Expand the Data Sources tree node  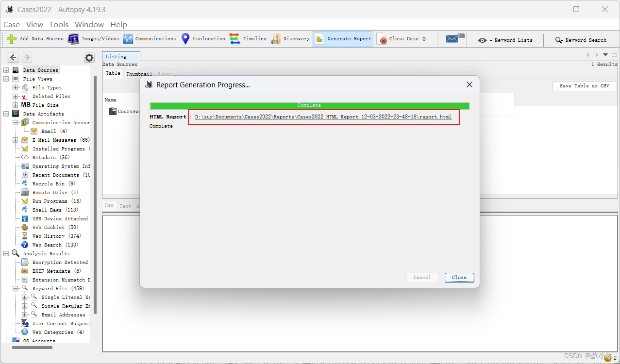pos(6,70)
